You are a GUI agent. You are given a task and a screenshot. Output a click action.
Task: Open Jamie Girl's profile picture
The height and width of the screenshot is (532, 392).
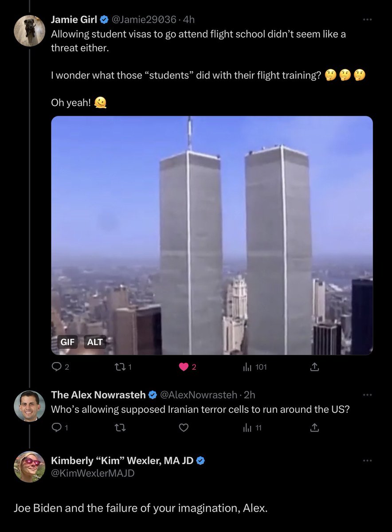click(30, 31)
